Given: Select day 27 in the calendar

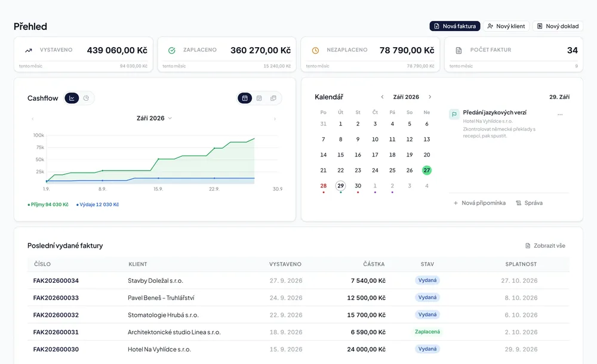Looking at the screenshot, I should tap(427, 170).
